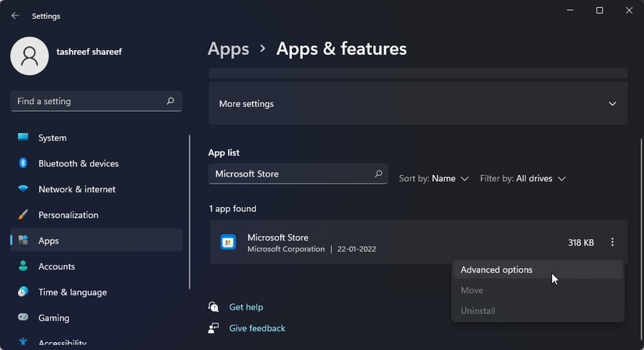Open the Get help link
The image size is (644, 350).
[246, 307]
